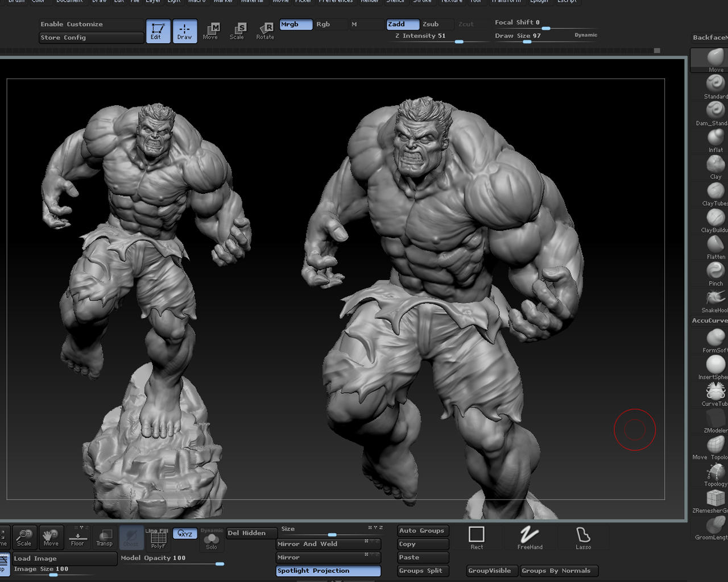Open the Preferences menu

tap(336, 2)
